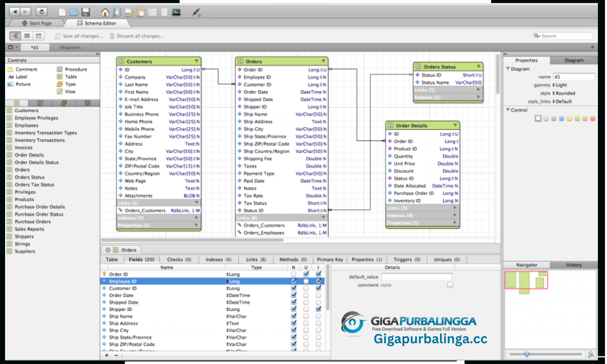Add a new field with plus button
Viewport: 607px width, 364px height.
coord(107,355)
